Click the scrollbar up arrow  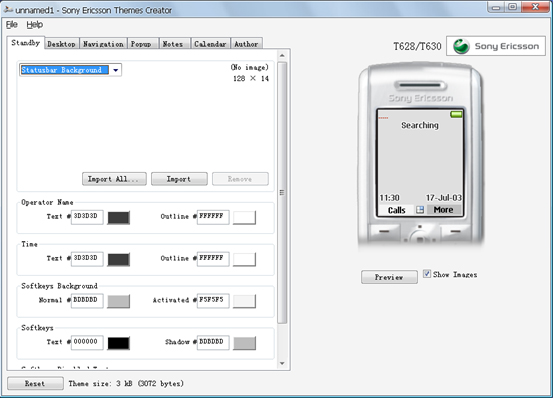[x=282, y=56]
